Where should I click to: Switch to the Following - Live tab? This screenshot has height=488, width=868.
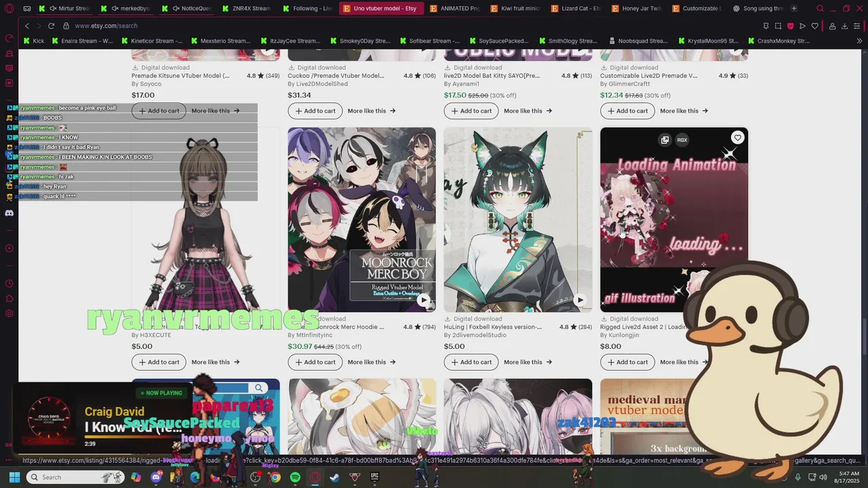point(307,9)
